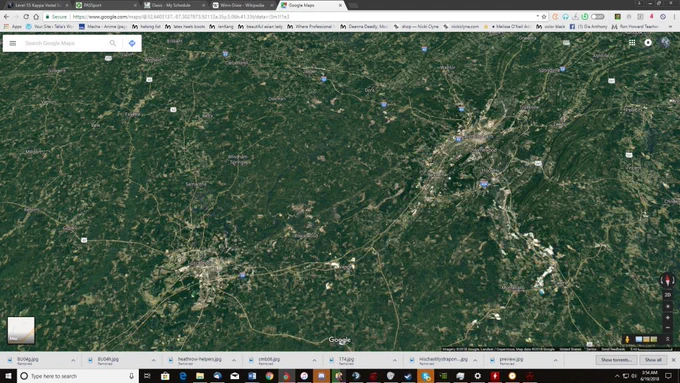The width and height of the screenshot is (680, 383).
Task: Switch to the PASSport tab
Action: [106, 5]
